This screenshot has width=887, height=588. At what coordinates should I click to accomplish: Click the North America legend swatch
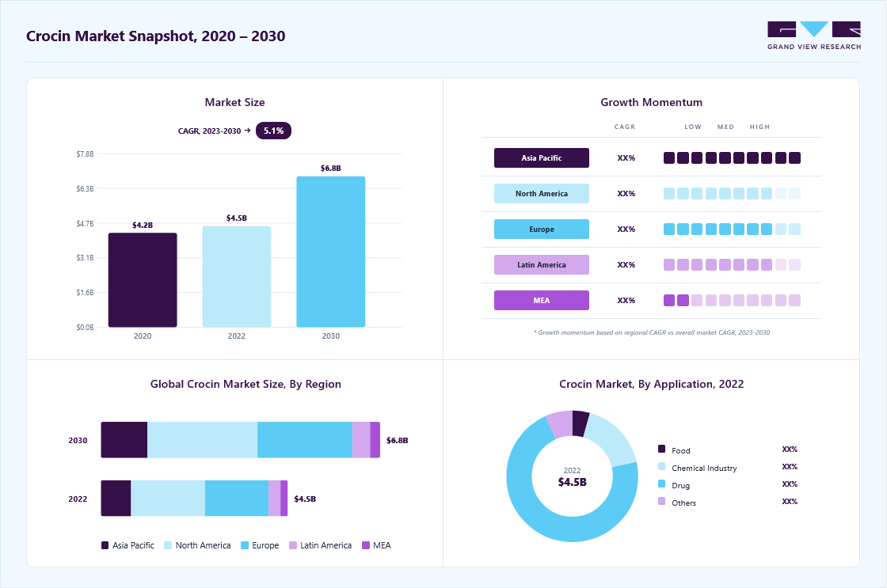(168, 545)
